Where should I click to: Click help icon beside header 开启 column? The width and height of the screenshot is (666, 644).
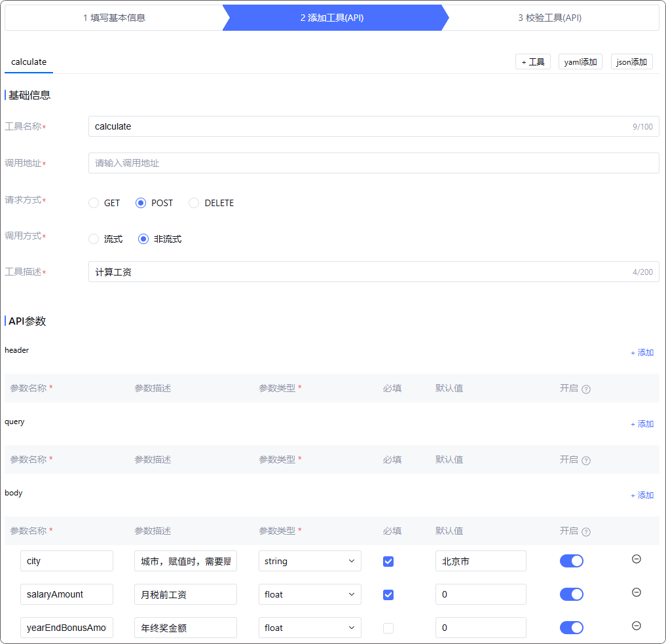(586, 389)
